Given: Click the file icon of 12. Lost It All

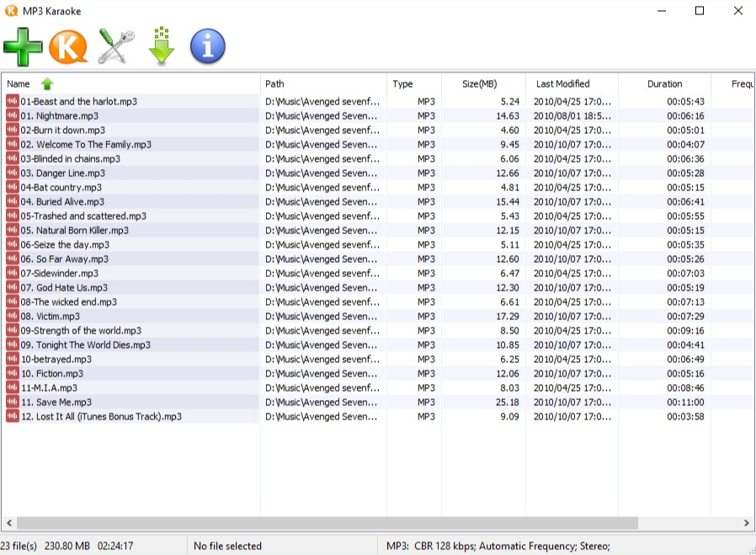Looking at the screenshot, I should click(x=12, y=416).
